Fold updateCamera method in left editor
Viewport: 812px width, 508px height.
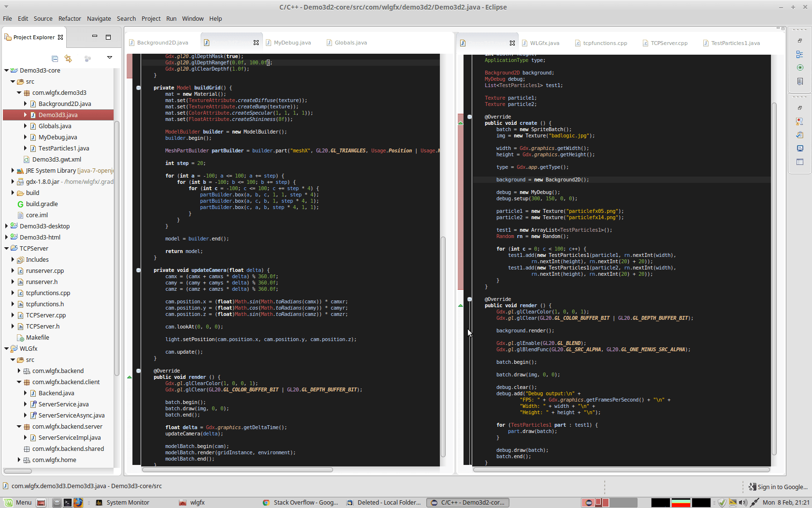click(138, 270)
